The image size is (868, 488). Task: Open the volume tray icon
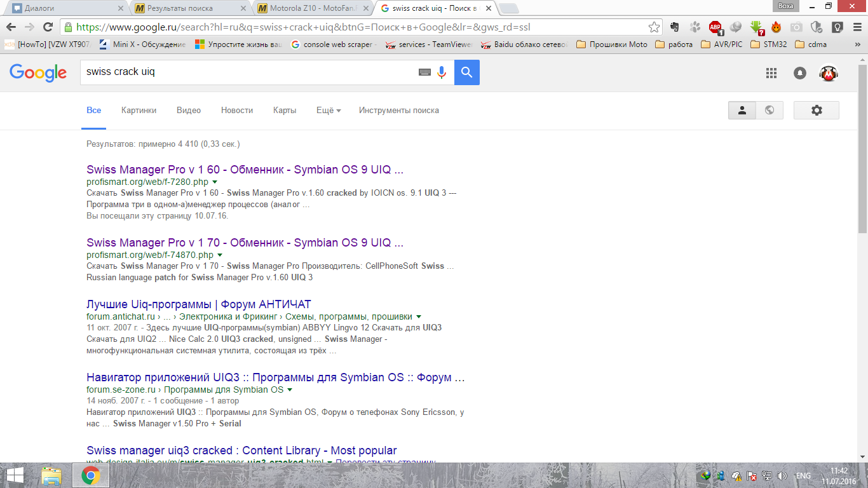point(782,476)
